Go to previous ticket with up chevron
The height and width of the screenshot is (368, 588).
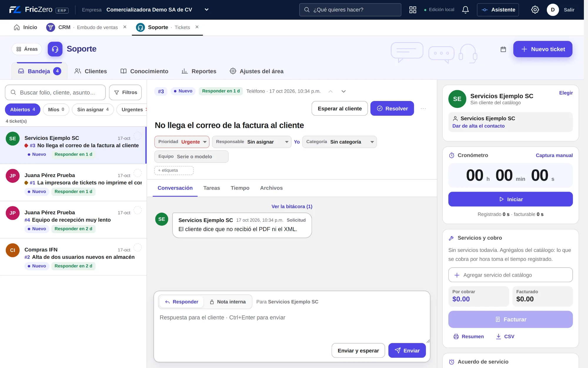330,91
